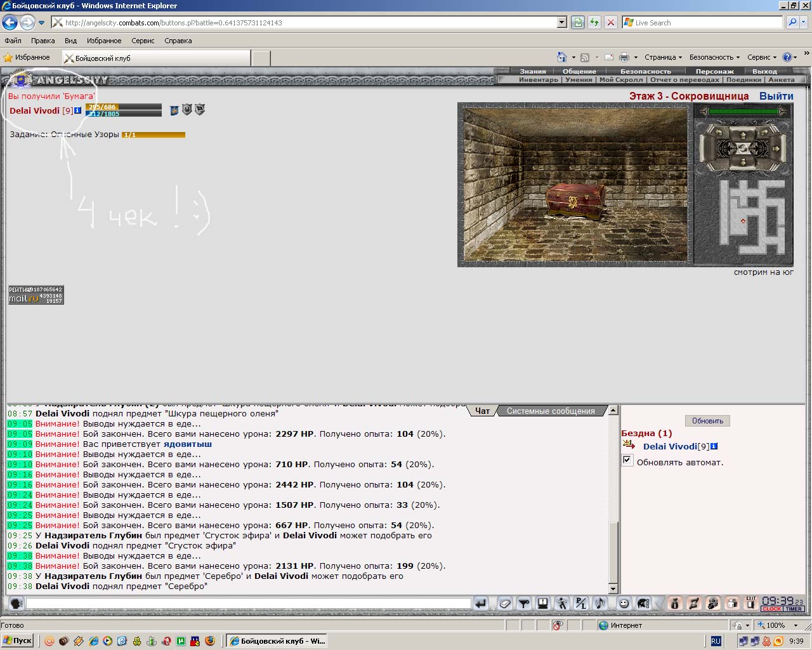812x650 pixels.
Task: Click the money bag icon in game toolbar
Action: [x=675, y=604]
